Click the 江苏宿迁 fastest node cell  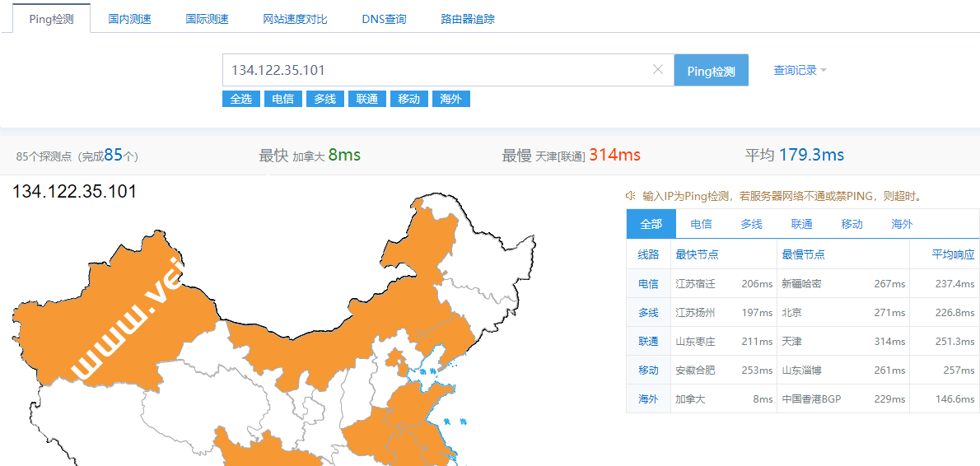[695, 283]
